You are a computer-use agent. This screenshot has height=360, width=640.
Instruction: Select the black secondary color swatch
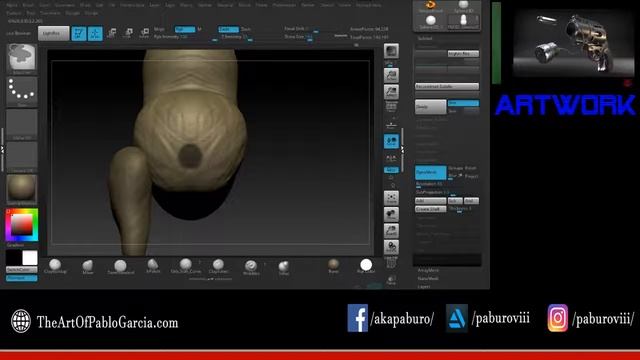pyautogui.click(x=13, y=258)
